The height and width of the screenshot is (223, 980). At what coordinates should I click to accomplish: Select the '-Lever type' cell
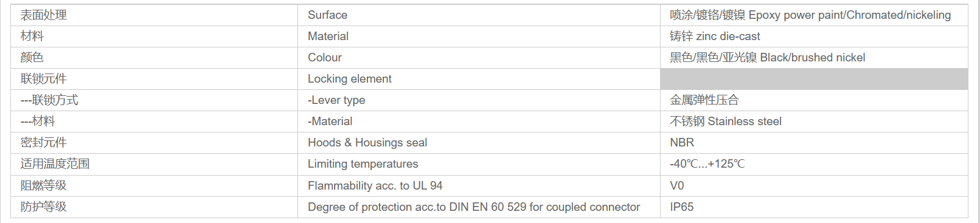[479, 100]
